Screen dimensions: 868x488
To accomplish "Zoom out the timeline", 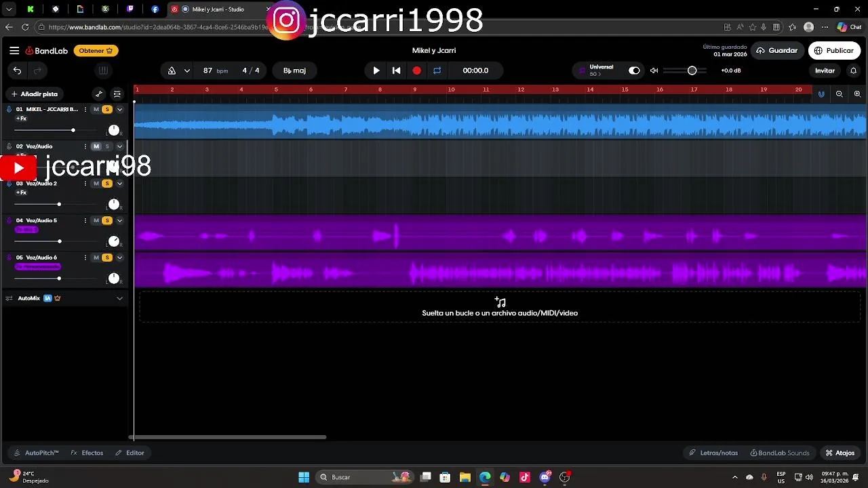I will (x=840, y=94).
